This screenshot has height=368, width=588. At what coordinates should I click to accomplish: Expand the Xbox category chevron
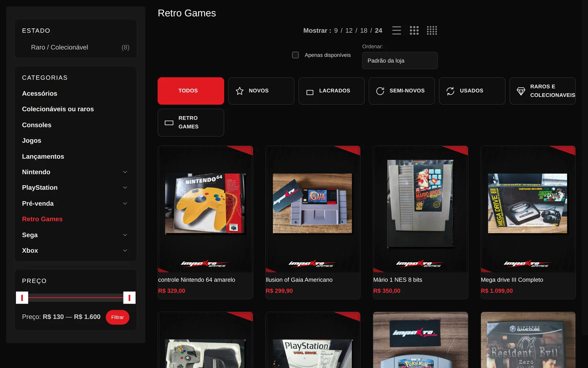click(x=125, y=251)
